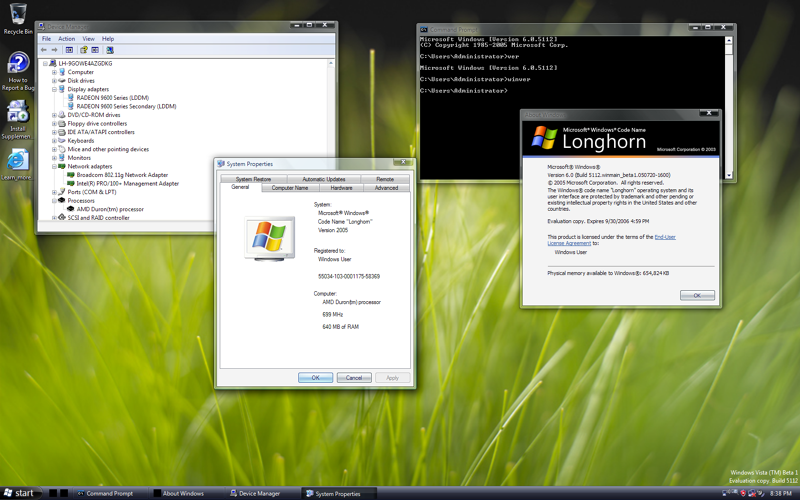The height and width of the screenshot is (500, 800).
Task: Open How to Report a Bug icon
Action: coord(18,71)
